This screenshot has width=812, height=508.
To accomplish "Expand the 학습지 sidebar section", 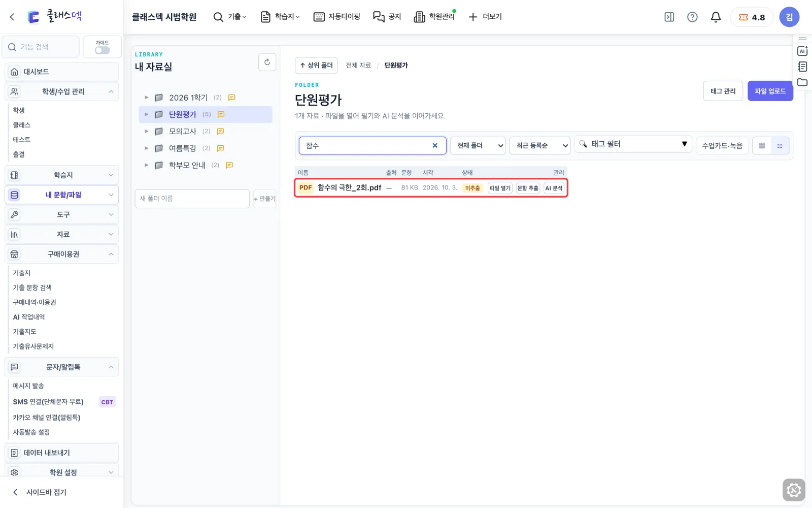I will pos(62,175).
